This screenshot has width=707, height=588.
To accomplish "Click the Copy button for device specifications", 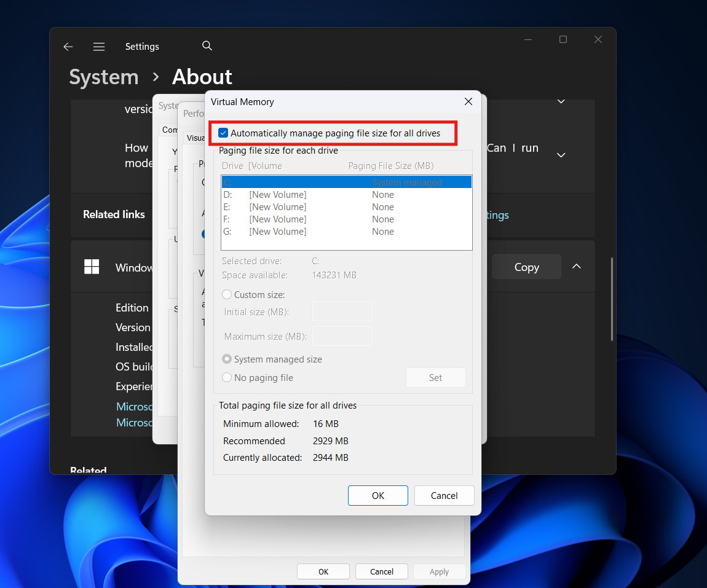I will [x=526, y=267].
